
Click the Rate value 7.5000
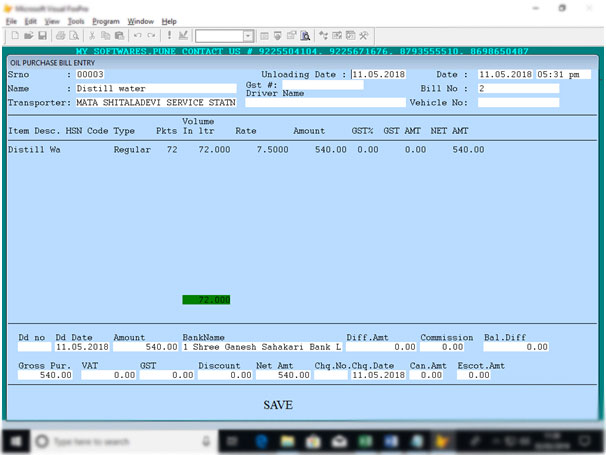272,150
